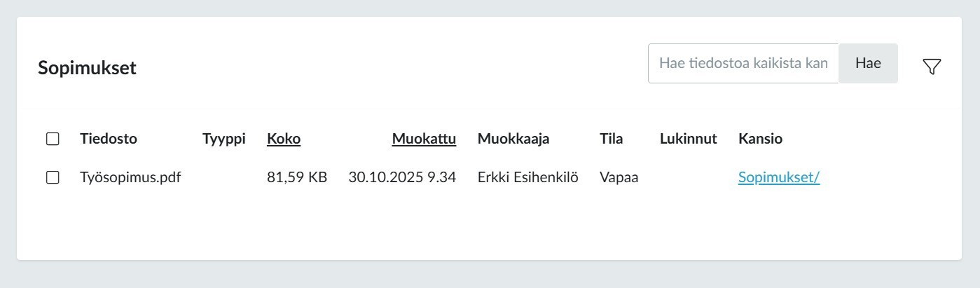This screenshot has width=980, height=288.
Task: Click the Muokkaaja column header
Action: pos(513,139)
